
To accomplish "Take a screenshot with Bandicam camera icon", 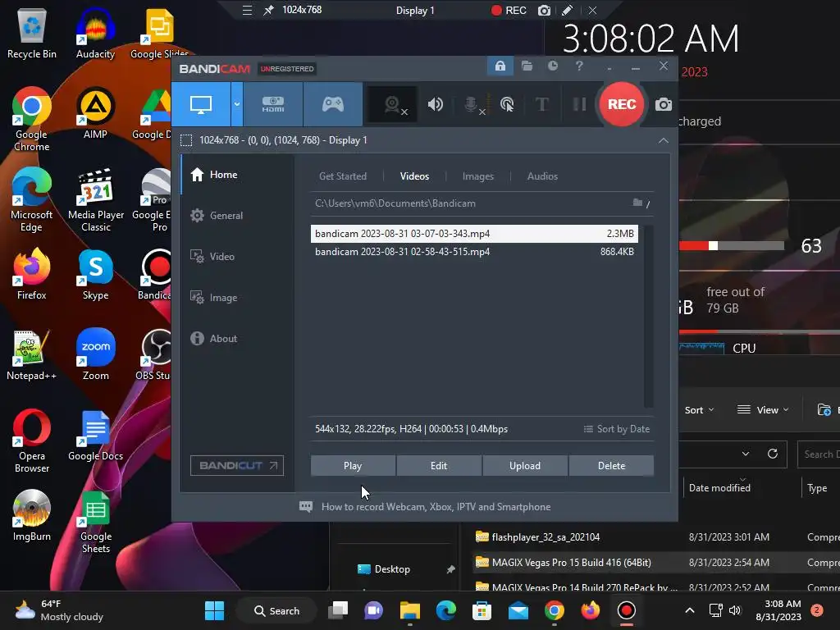I will point(663,104).
